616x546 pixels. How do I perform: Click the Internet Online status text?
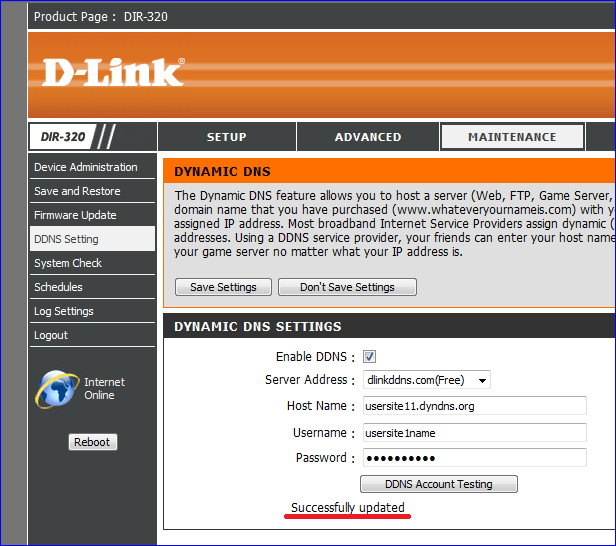[104, 388]
